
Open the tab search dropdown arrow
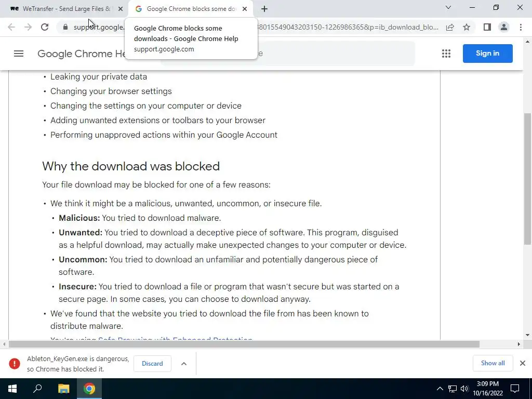pyautogui.click(x=448, y=7)
